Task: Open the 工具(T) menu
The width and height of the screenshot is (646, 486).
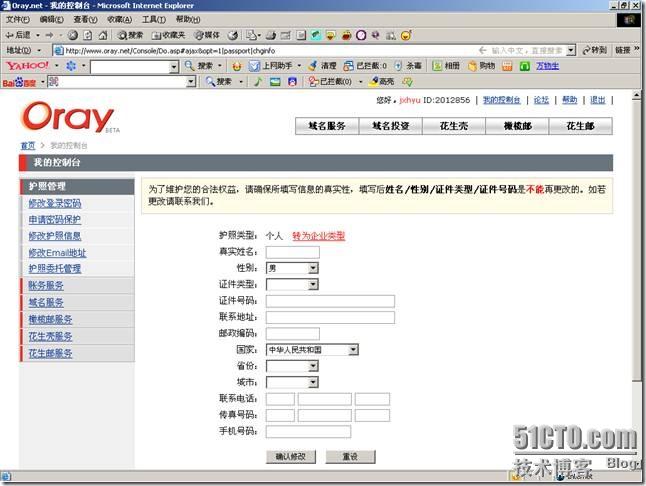Action: pyautogui.click(x=154, y=19)
